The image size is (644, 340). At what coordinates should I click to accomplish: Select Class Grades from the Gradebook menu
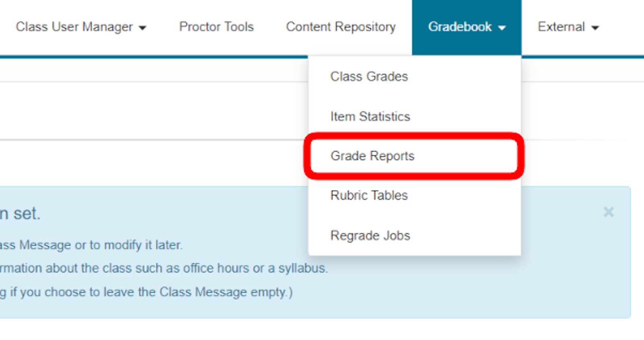(369, 76)
